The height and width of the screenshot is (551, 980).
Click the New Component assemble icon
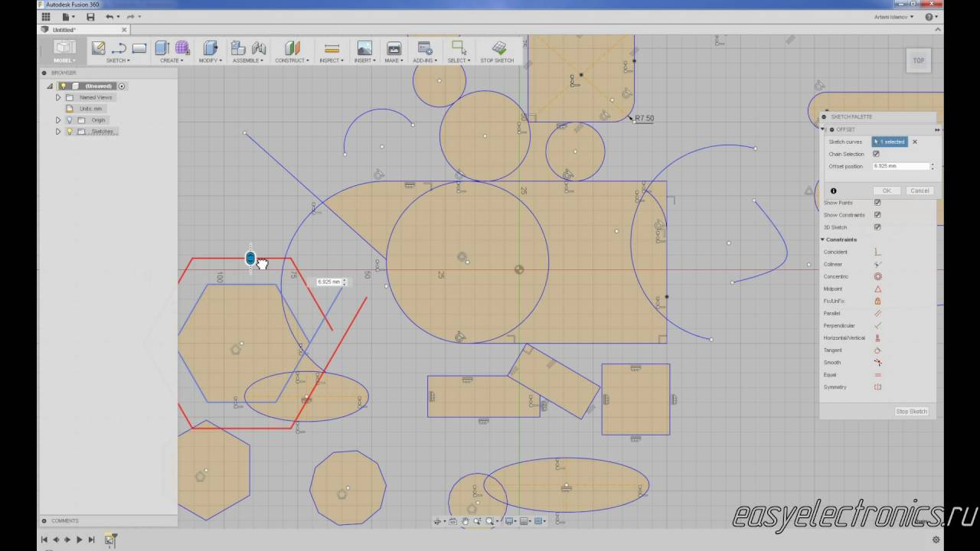click(238, 48)
